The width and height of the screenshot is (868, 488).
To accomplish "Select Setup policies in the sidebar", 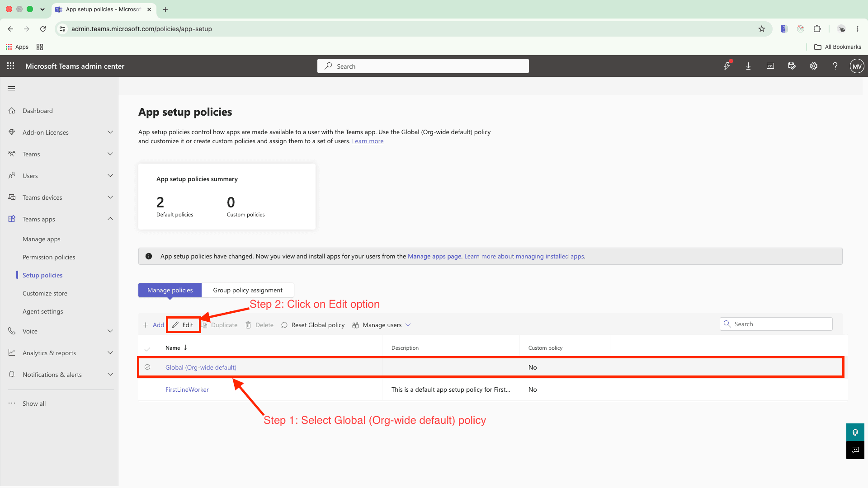I will [42, 275].
